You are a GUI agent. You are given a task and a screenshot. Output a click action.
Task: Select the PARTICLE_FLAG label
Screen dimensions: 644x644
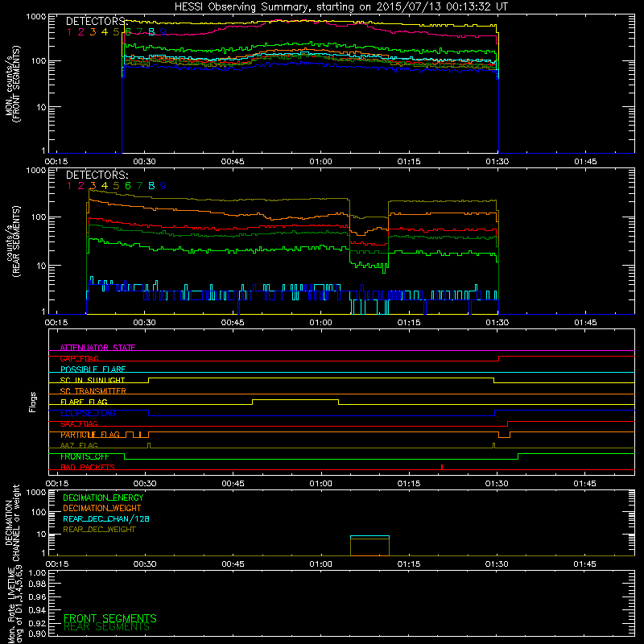[x=90, y=435]
